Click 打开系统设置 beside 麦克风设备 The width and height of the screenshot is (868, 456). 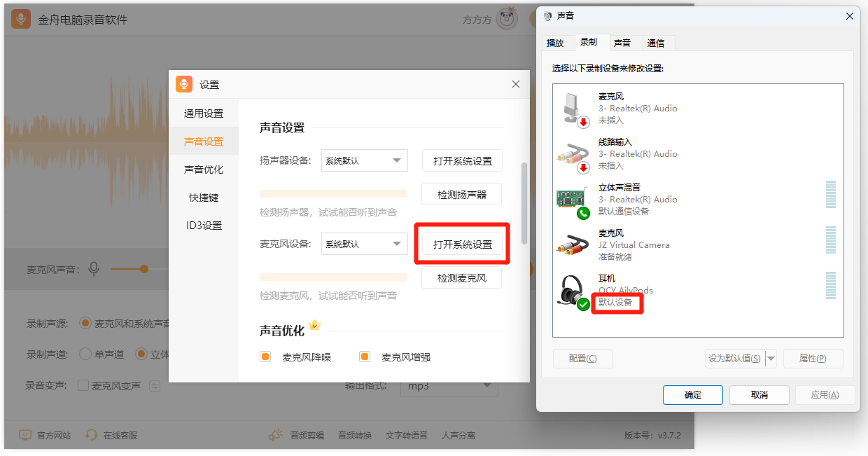[x=462, y=244]
